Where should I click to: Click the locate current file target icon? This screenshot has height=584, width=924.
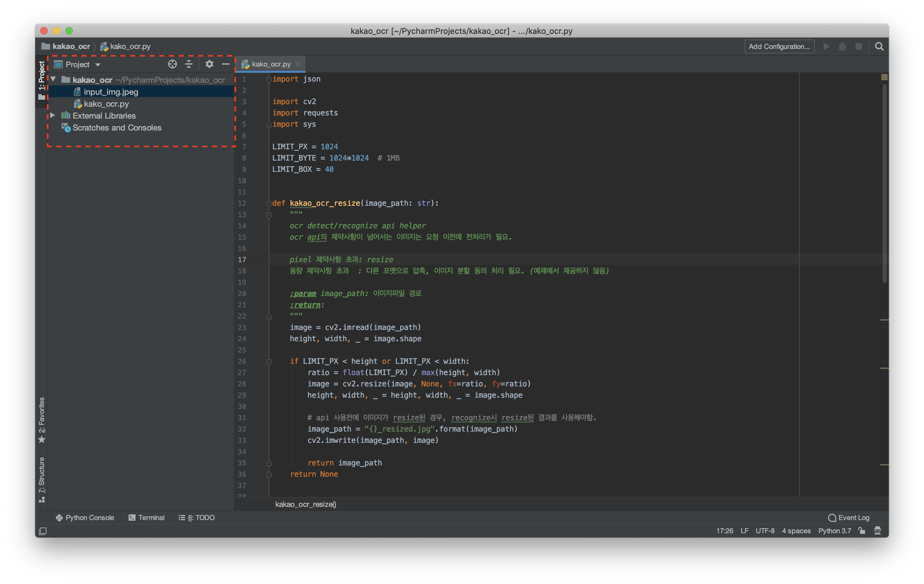(172, 64)
